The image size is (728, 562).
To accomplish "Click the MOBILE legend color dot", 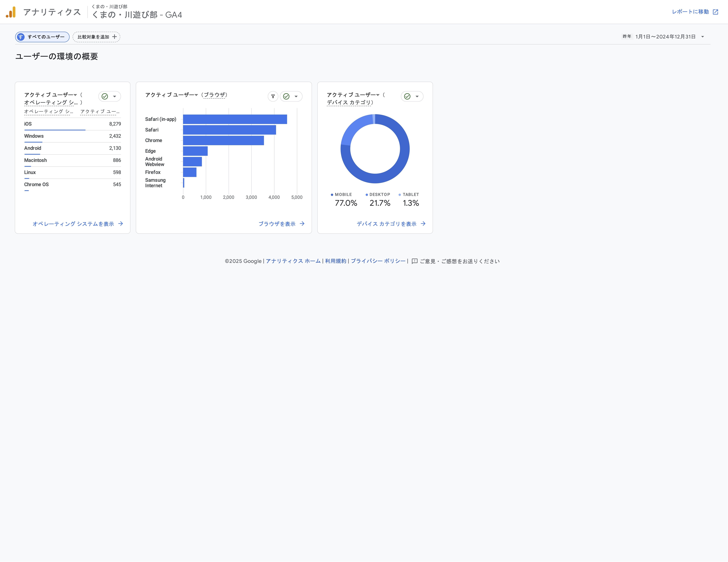I will 332,195.
